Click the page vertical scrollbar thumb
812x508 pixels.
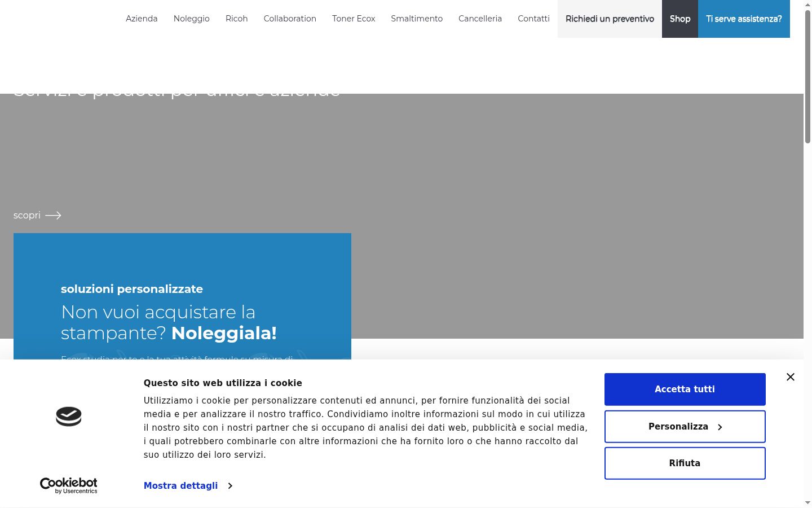pyautogui.click(x=807, y=76)
